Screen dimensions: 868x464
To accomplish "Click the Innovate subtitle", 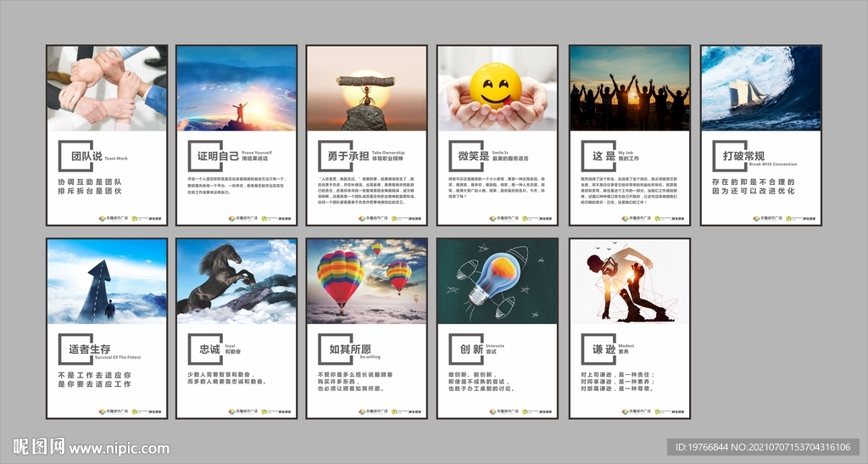I will point(495,346).
